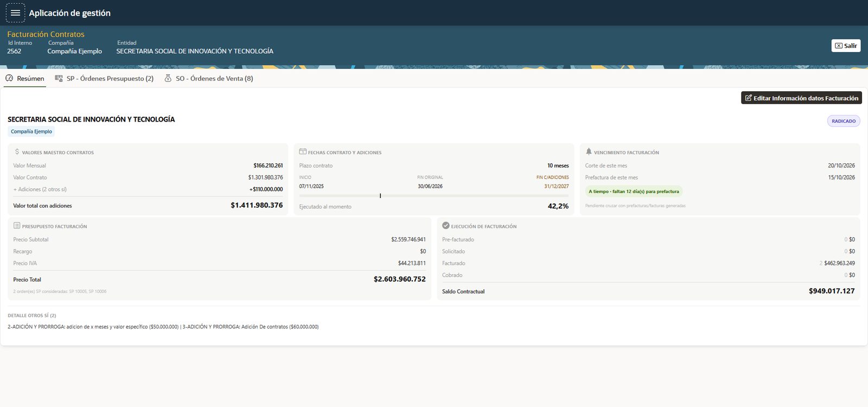Click the Id Interno value 2562

coord(14,51)
